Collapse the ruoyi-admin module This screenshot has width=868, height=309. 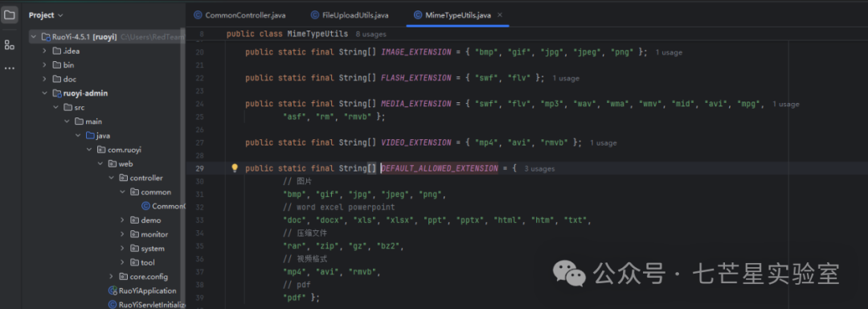pos(44,93)
